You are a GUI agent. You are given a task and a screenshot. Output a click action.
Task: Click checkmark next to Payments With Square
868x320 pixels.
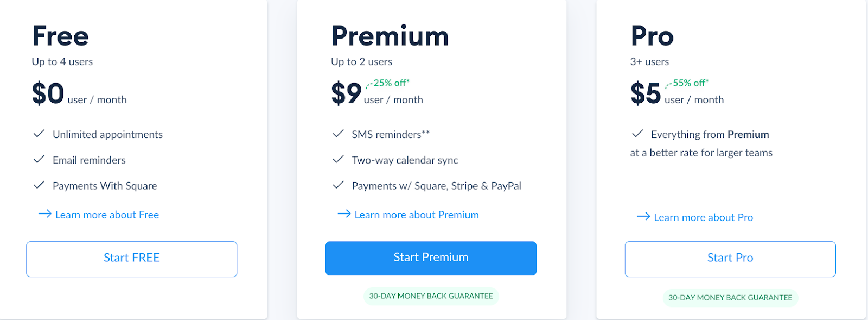[x=39, y=185]
